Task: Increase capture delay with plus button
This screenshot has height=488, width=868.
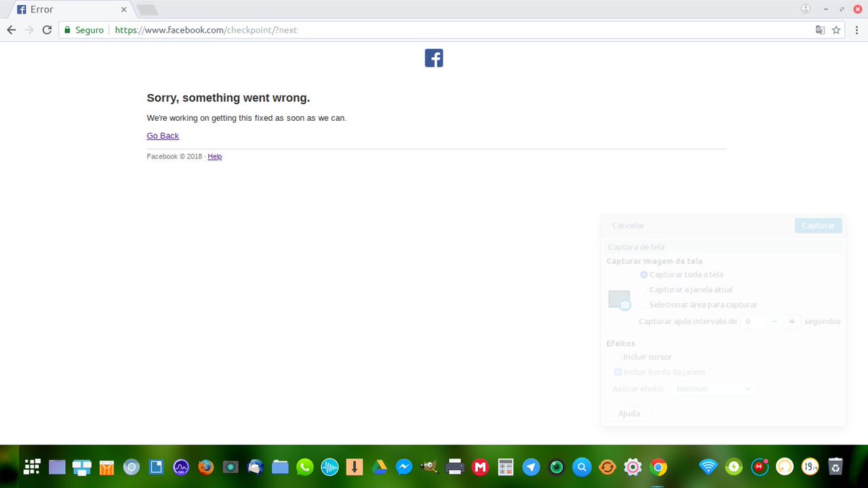Action: pyautogui.click(x=792, y=321)
